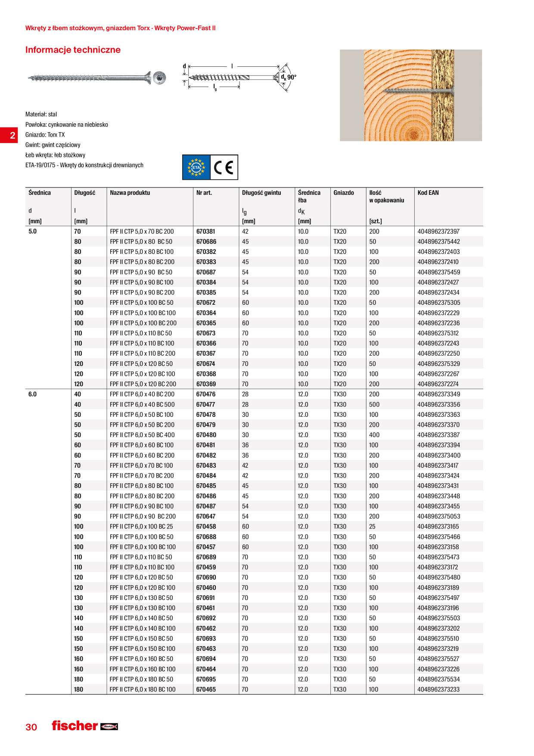Click the 'Nr art.' column header

coord(204,193)
